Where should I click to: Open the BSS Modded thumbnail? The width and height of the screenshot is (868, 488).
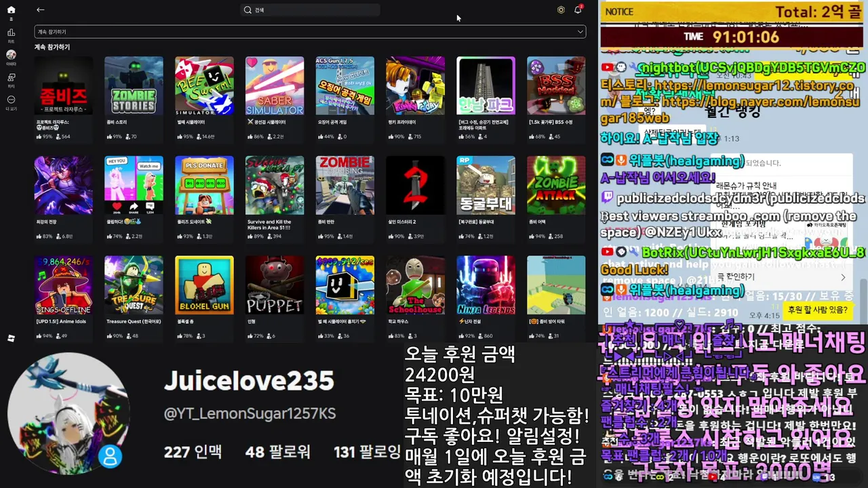tap(556, 85)
